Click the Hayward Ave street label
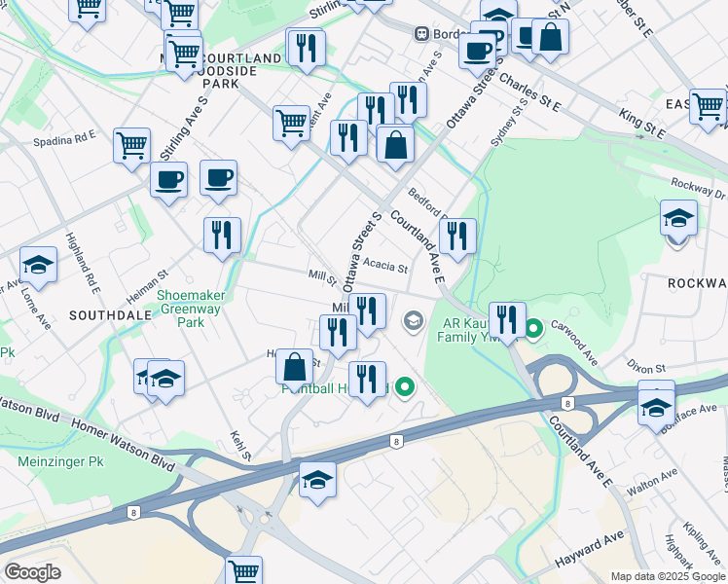 pos(590,549)
